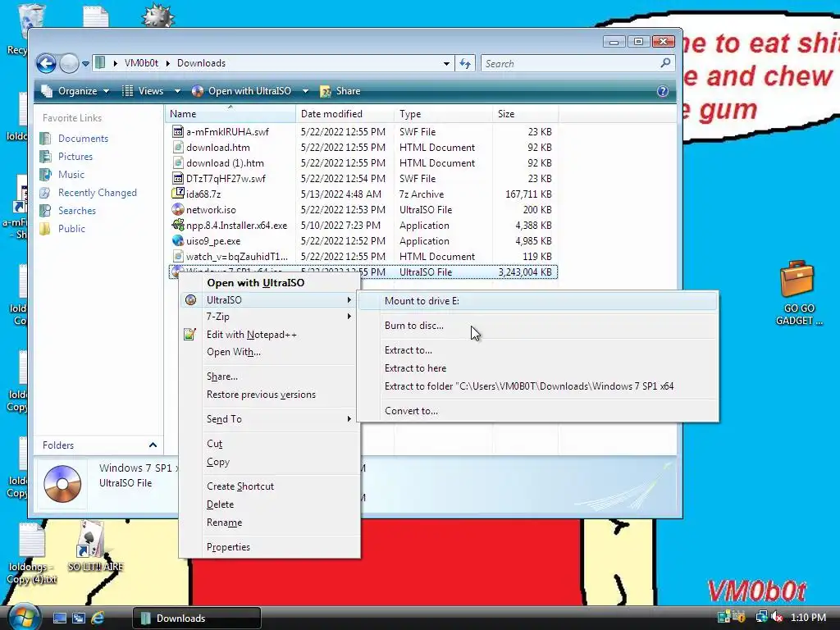Click Extract to folder Windows 7 SP1 x64

[538, 386]
